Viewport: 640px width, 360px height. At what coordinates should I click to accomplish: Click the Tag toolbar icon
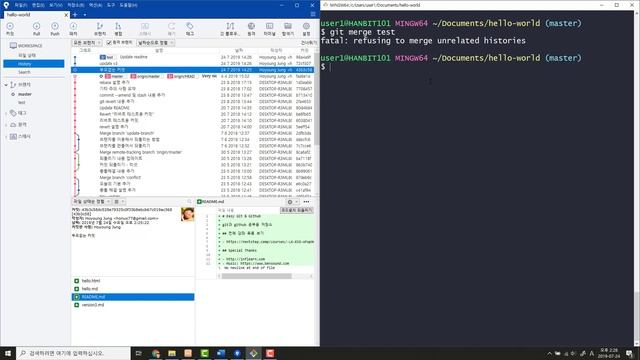(x=190, y=29)
